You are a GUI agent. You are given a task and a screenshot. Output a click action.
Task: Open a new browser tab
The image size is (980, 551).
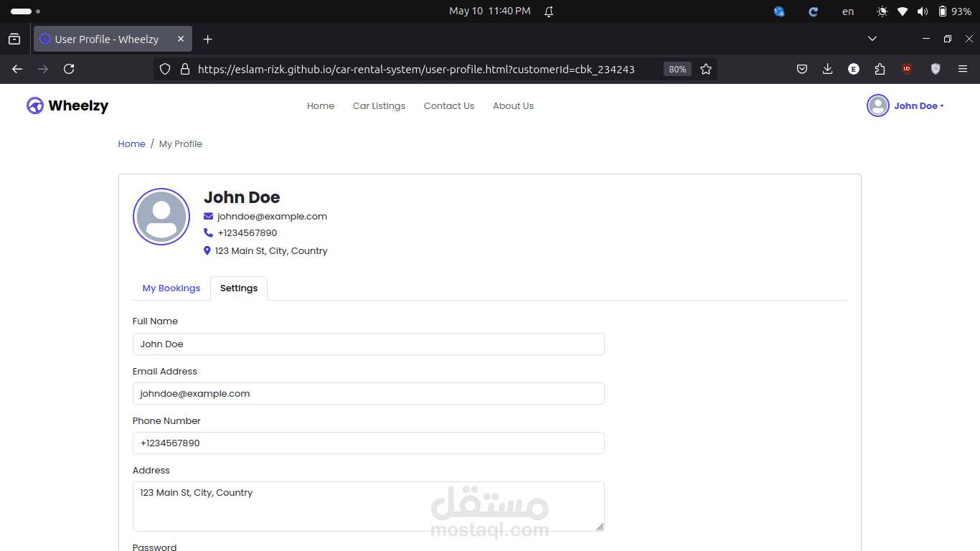[207, 39]
